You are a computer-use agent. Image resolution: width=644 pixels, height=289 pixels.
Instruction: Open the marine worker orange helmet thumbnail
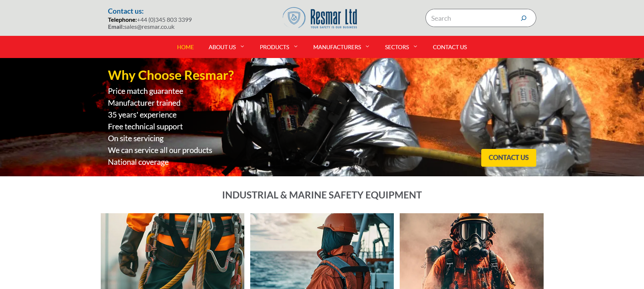pyautogui.click(x=322, y=251)
